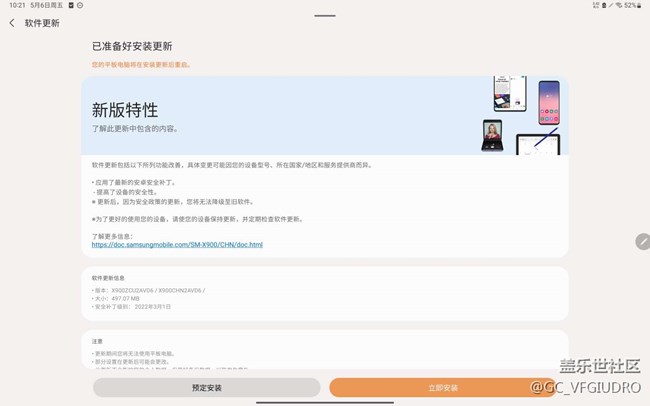Click the orange 立即安装 install now button
The height and width of the screenshot is (406, 650).
[443, 387]
